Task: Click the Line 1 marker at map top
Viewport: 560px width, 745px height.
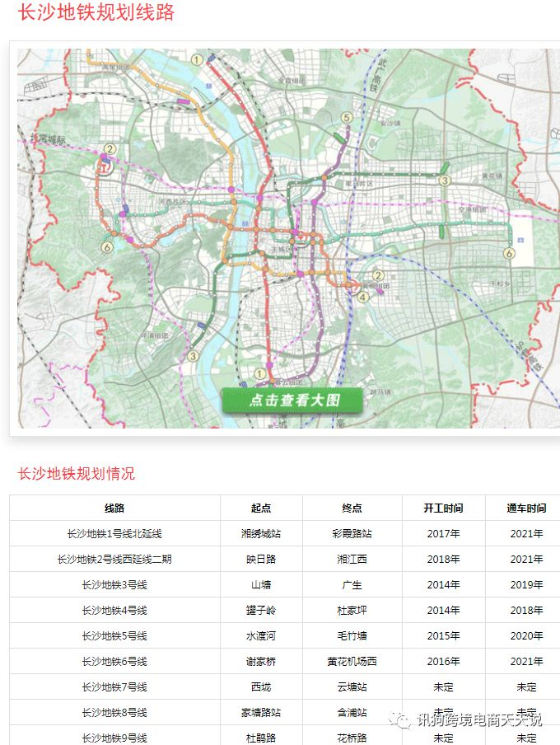Action: pyautogui.click(x=197, y=59)
